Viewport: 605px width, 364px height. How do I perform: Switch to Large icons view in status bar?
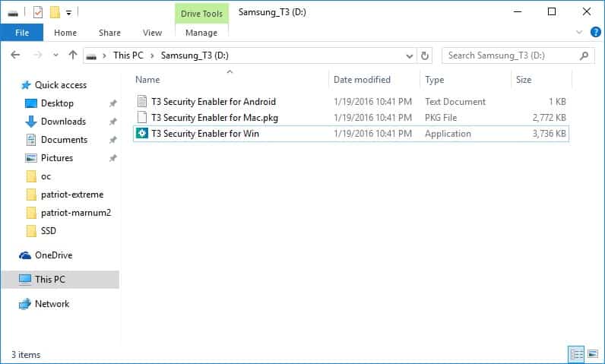tap(593, 353)
